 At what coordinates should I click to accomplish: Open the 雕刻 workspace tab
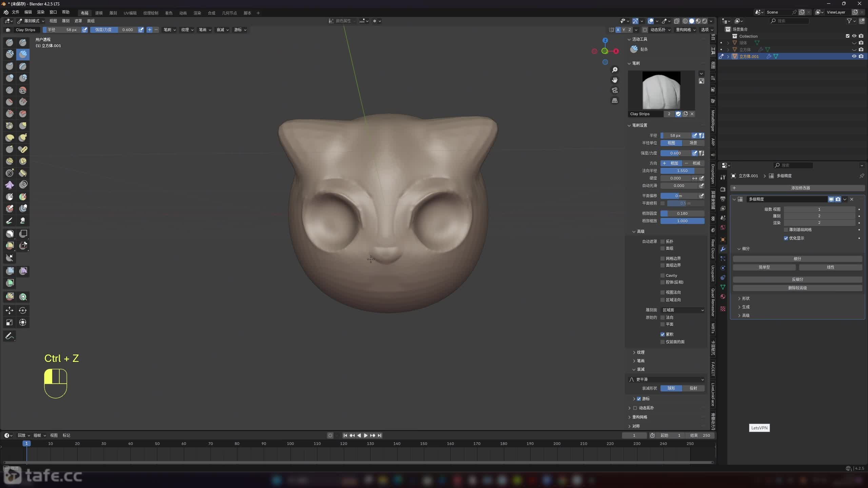pyautogui.click(x=113, y=13)
